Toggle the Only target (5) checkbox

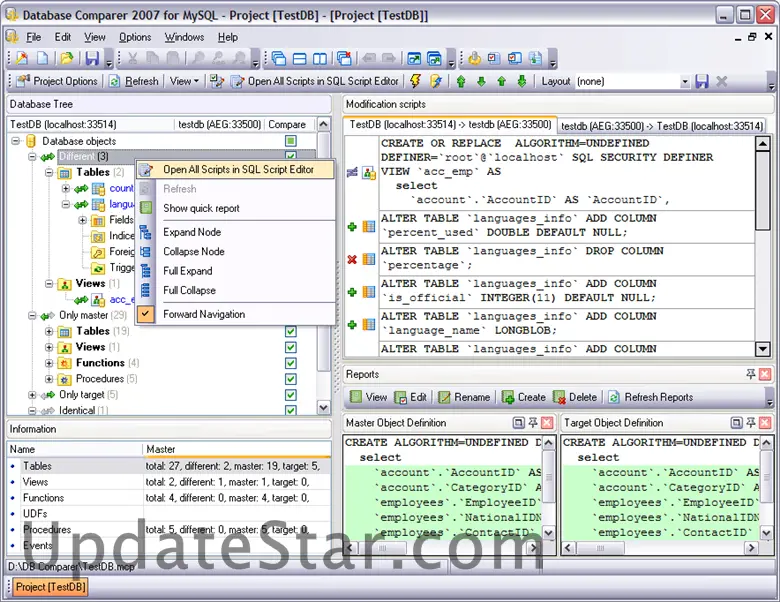pos(291,395)
